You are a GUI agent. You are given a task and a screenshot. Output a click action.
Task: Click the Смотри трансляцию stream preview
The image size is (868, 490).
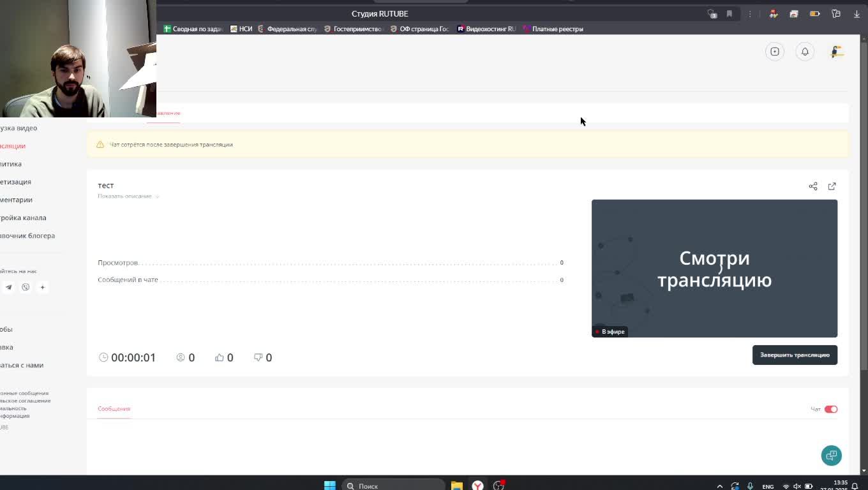click(x=714, y=269)
